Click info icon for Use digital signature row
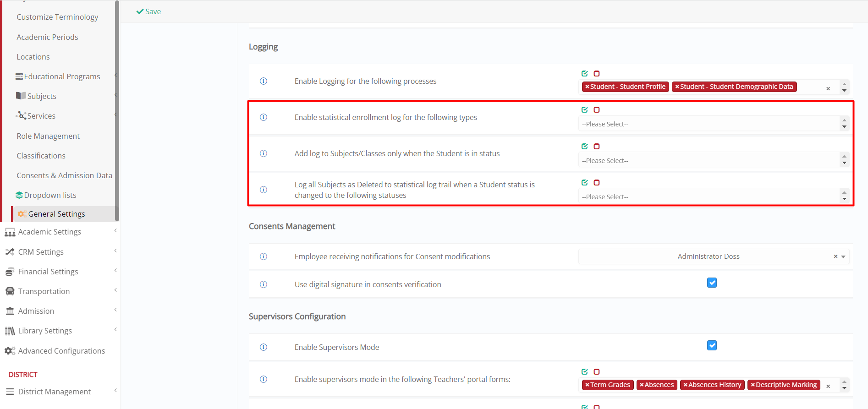 point(264,284)
